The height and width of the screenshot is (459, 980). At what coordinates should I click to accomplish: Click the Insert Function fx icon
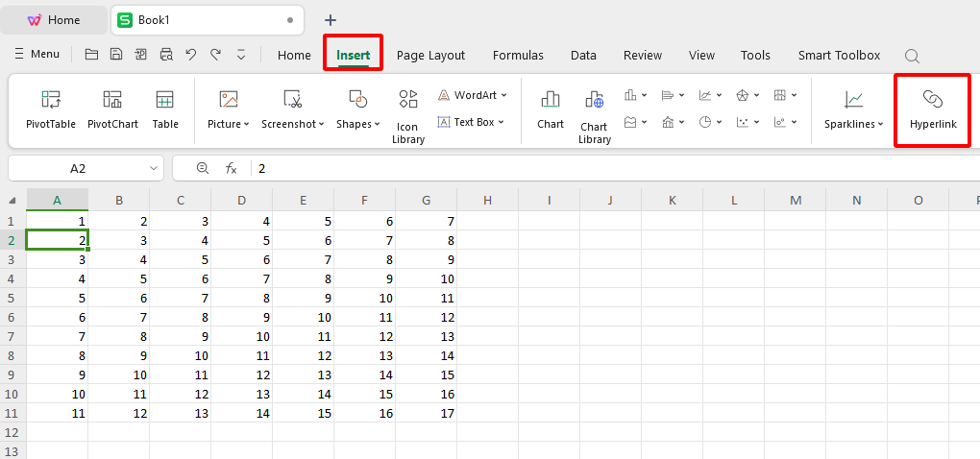[231, 168]
